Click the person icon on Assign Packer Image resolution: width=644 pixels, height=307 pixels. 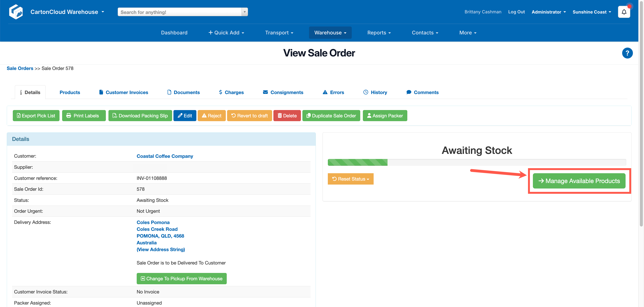click(x=369, y=115)
